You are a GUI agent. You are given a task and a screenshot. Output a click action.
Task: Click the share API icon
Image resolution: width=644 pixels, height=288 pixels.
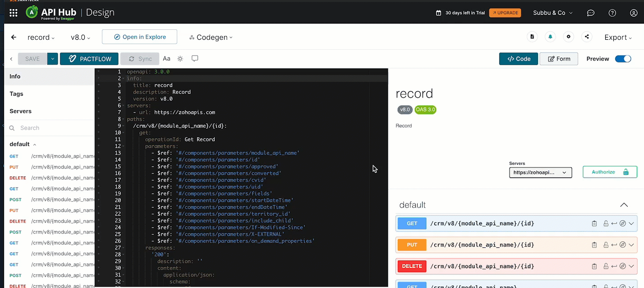click(x=587, y=37)
